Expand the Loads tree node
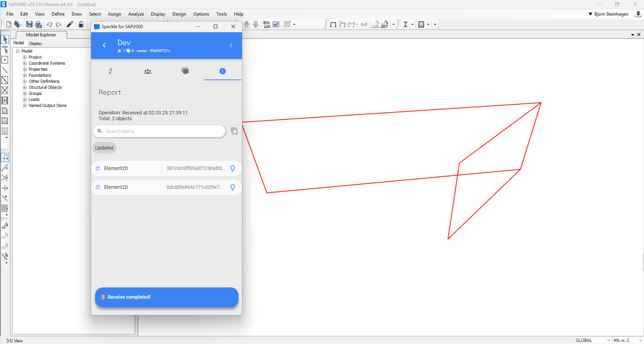The width and height of the screenshot is (644, 344). point(24,100)
